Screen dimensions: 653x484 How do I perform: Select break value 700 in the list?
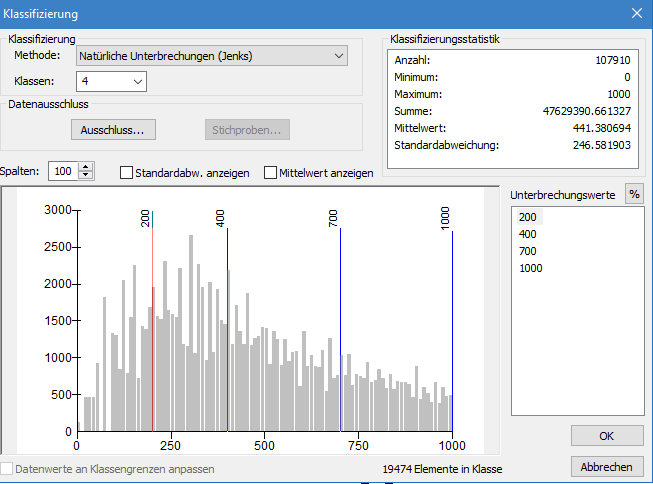527,251
